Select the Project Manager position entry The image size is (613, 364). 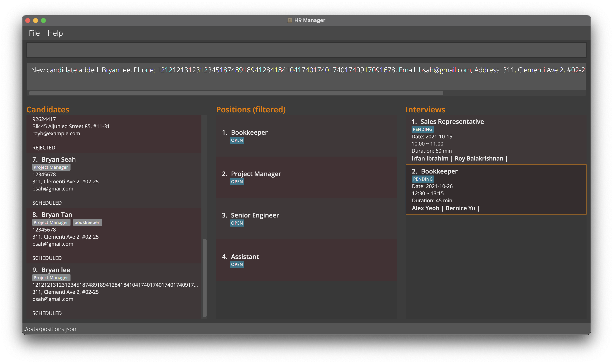click(306, 177)
